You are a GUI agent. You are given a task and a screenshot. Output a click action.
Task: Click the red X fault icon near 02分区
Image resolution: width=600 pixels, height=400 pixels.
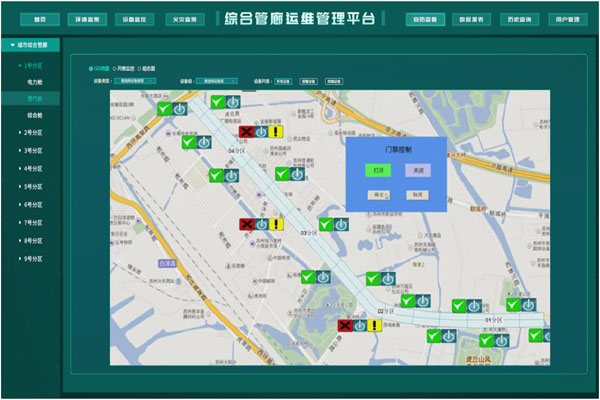[x=346, y=326]
